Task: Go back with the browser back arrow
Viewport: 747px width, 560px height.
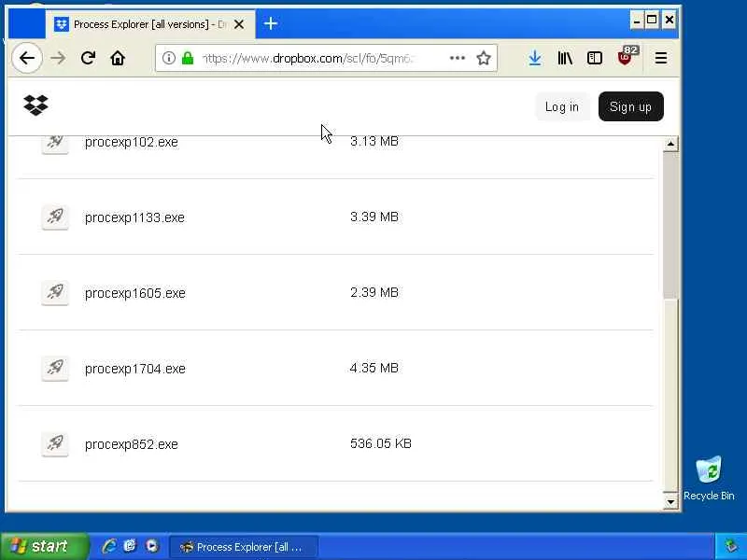Action: pyautogui.click(x=27, y=58)
